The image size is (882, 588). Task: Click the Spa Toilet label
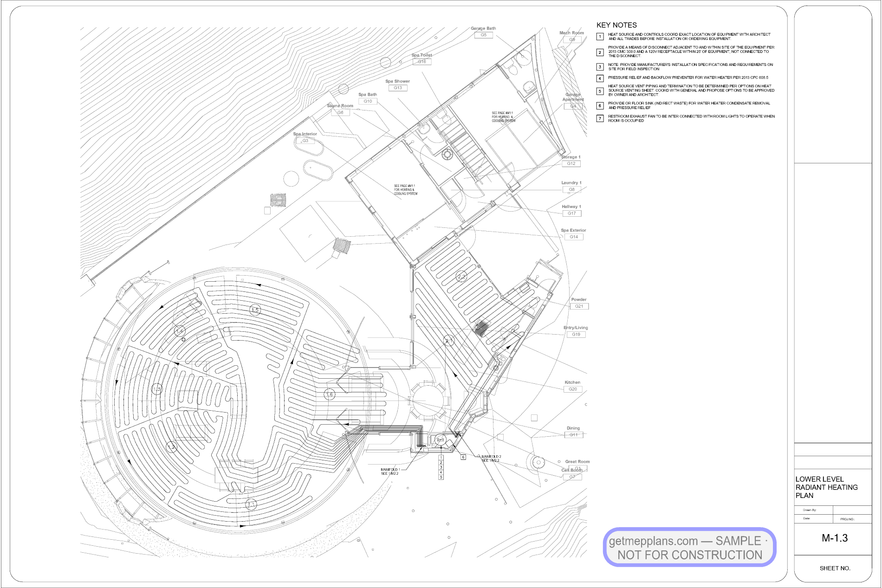tap(422, 55)
